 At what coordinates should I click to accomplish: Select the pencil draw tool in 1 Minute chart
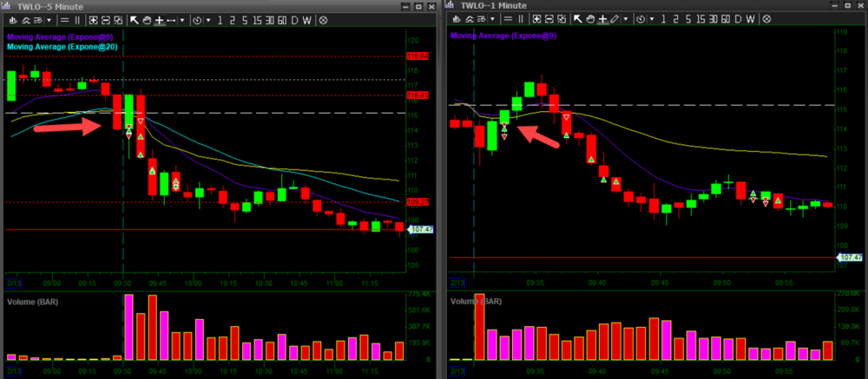(615, 19)
